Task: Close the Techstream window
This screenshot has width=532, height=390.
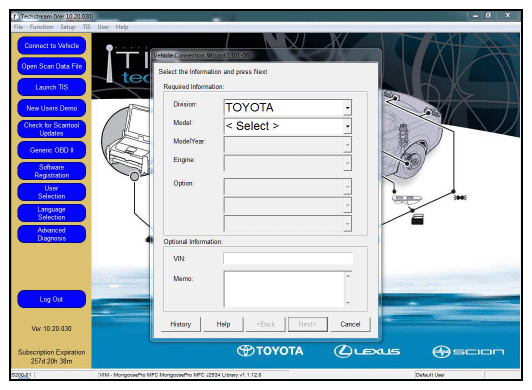Action: [508, 15]
